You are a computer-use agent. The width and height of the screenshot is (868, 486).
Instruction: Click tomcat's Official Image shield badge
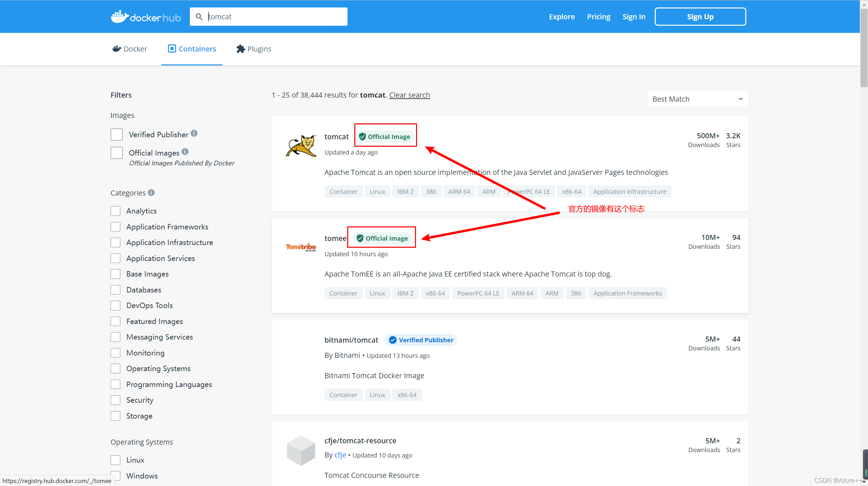(384, 137)
